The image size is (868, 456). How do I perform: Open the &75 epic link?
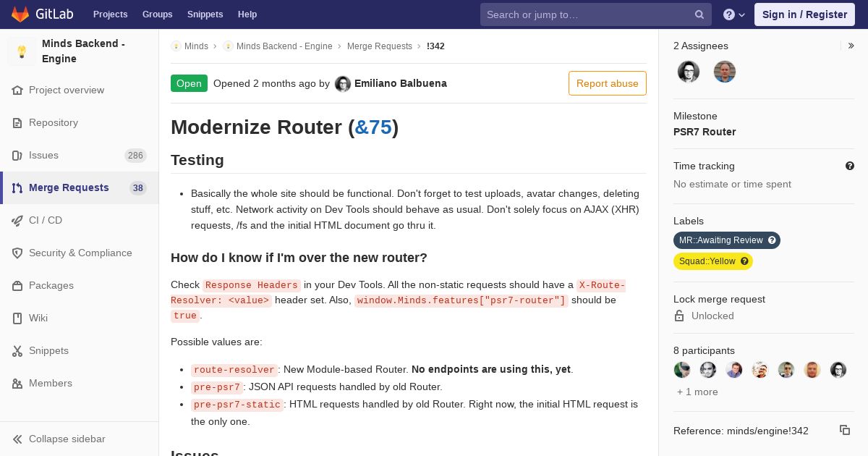pos(373,127)
